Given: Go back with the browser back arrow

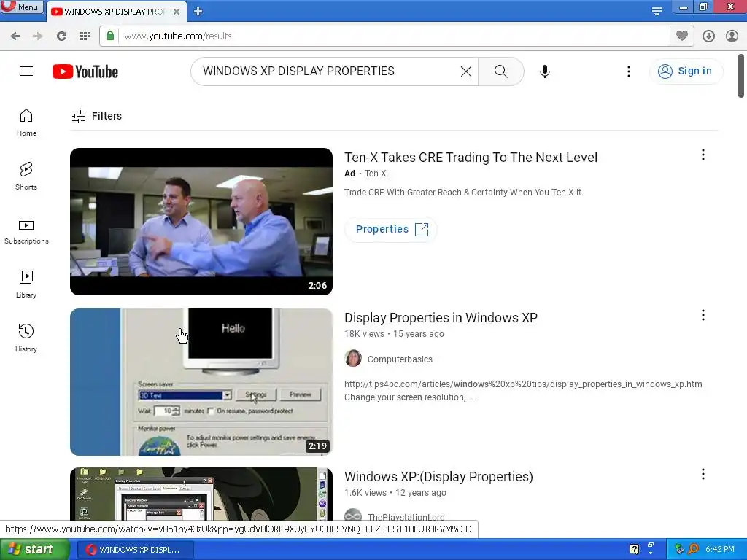Looking at the screenshot, I should (x=15, y=36).
